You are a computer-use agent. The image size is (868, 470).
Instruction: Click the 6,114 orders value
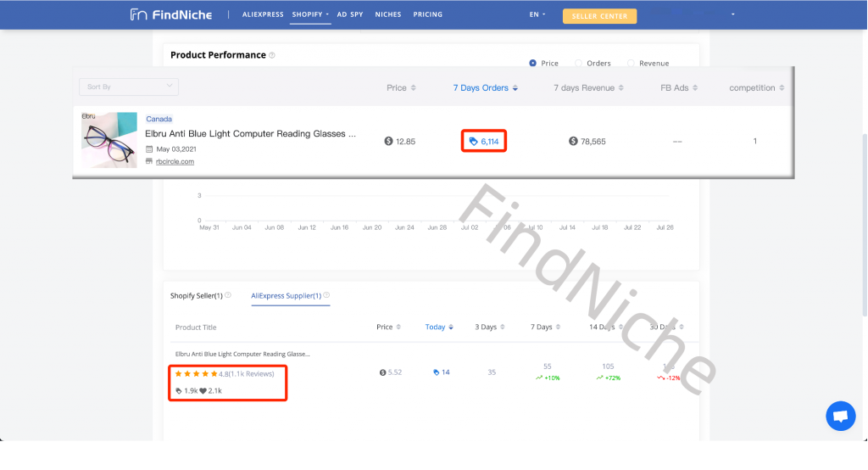[x=490, y=142]
